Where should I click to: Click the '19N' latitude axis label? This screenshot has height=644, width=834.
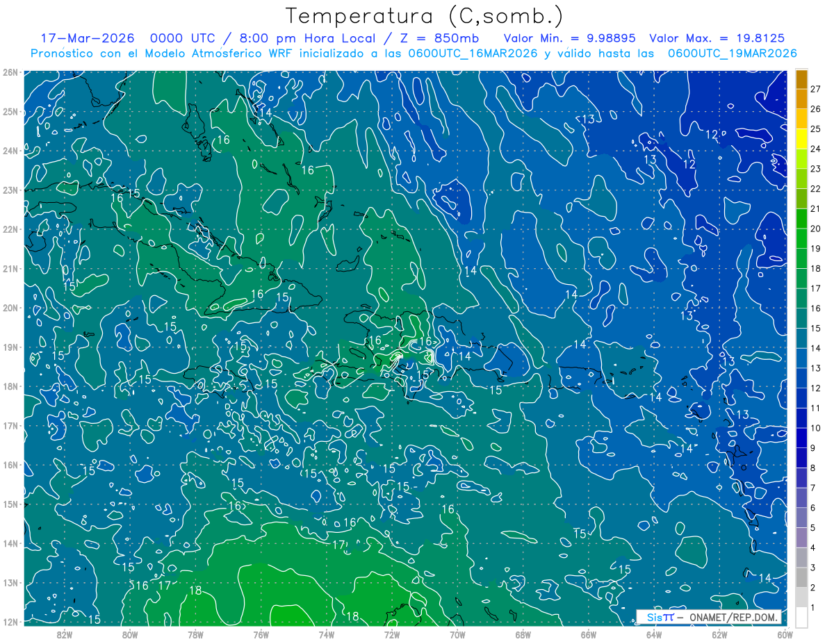[x=10, y=347]
